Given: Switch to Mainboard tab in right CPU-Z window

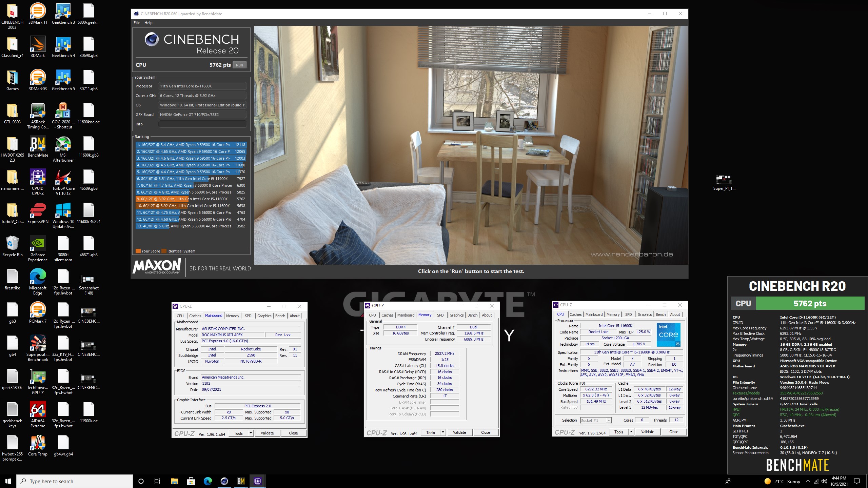Looking at the screenshot, I should [x=594, y=314].
